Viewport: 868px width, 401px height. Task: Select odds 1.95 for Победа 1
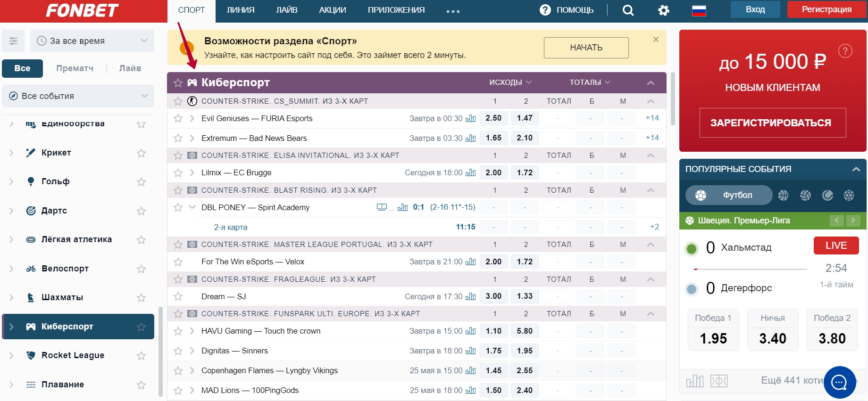point(713,338)
